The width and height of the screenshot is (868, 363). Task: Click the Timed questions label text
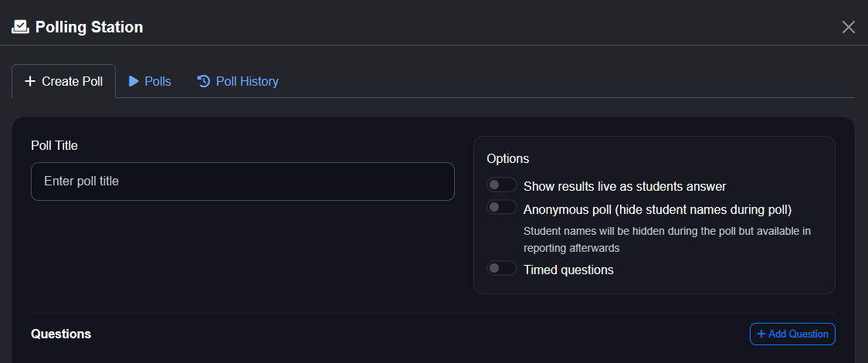click(568, 270)
